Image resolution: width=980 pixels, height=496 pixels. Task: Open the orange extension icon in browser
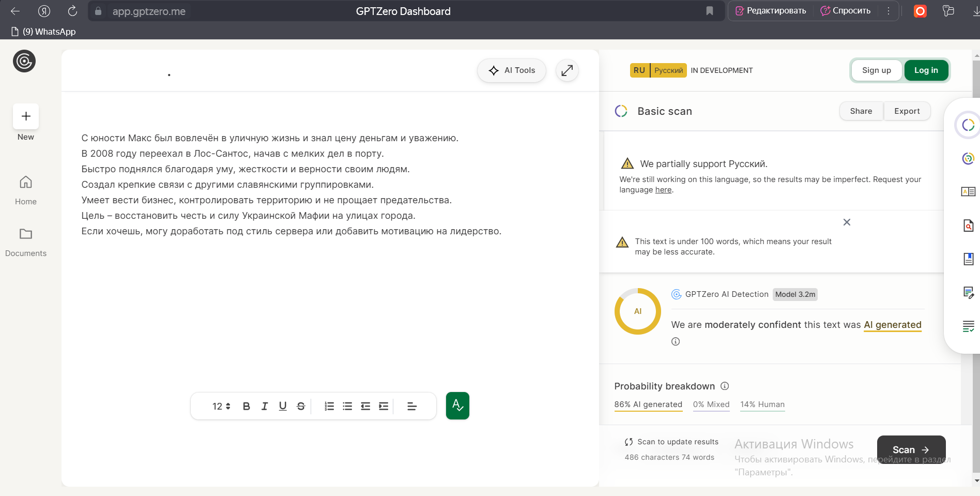click(920, 11)
